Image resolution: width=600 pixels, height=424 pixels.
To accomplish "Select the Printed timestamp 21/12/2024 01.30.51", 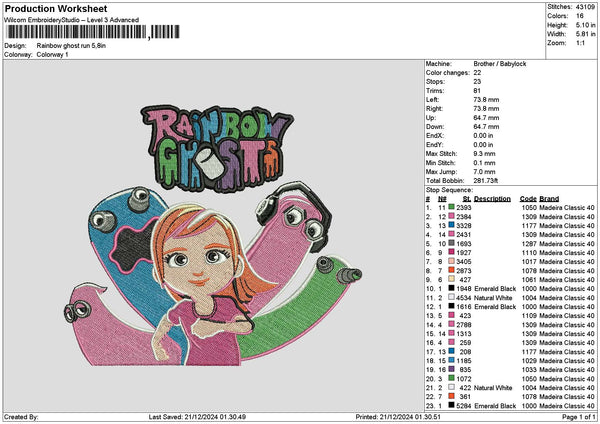I will point(409,417).
